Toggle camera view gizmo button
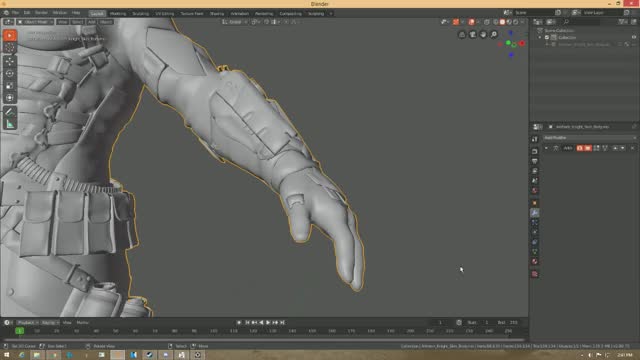640x360 pixels. point(473,34)
